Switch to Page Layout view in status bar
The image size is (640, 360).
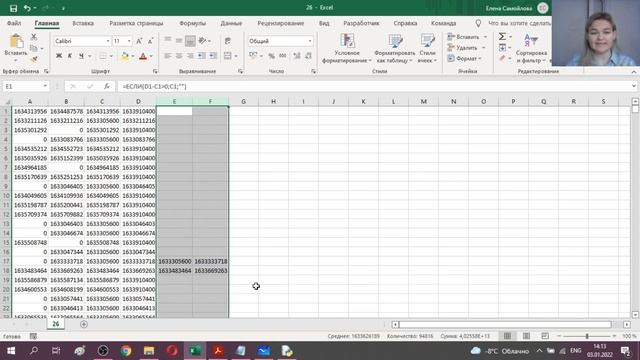(x=526, y=336)
